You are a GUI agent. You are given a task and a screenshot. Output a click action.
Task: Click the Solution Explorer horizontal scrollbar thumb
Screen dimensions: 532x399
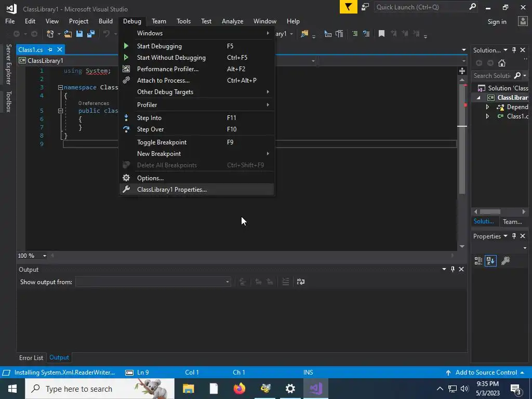coord(490,211)
